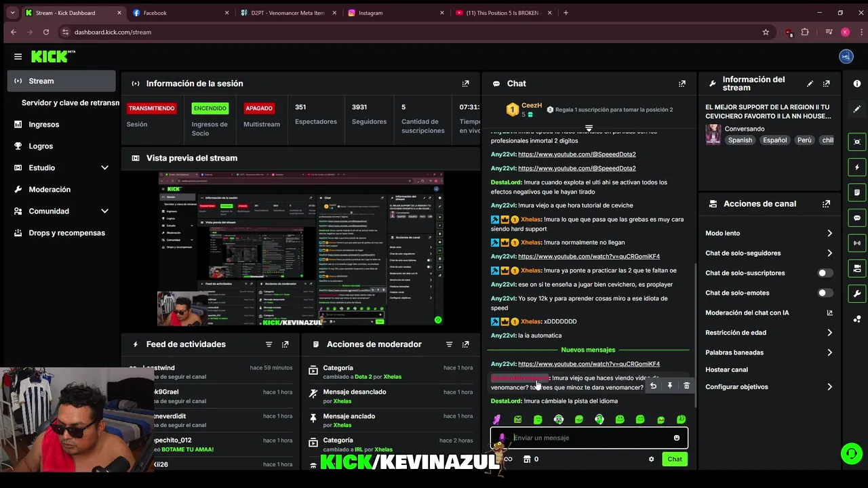Reply to the hovered chat message

653,386
